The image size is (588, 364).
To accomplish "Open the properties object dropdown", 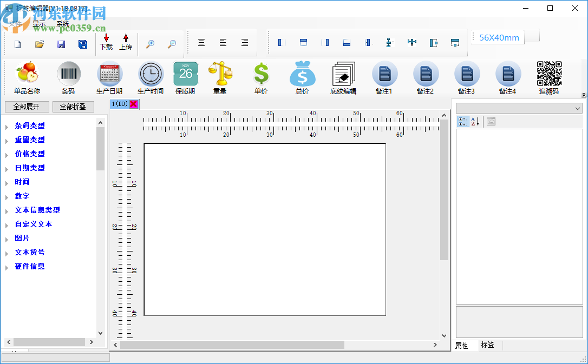I will tap(578, 109).
